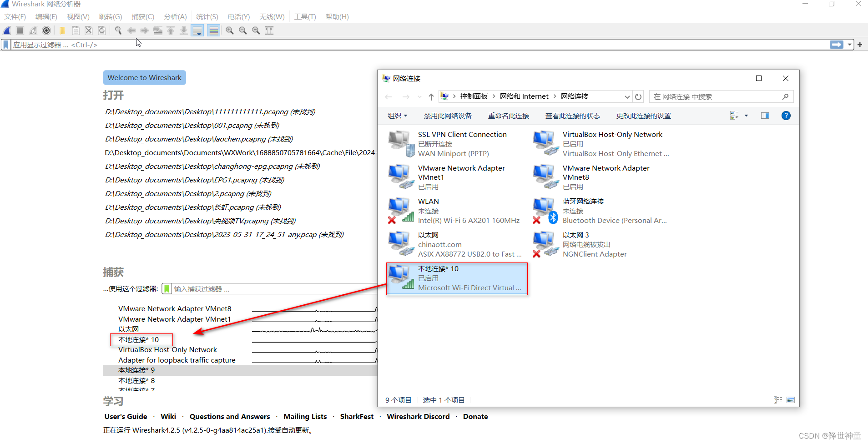Open the 统计(S) menu
The image size is (868, 444).
coord(207,17)
